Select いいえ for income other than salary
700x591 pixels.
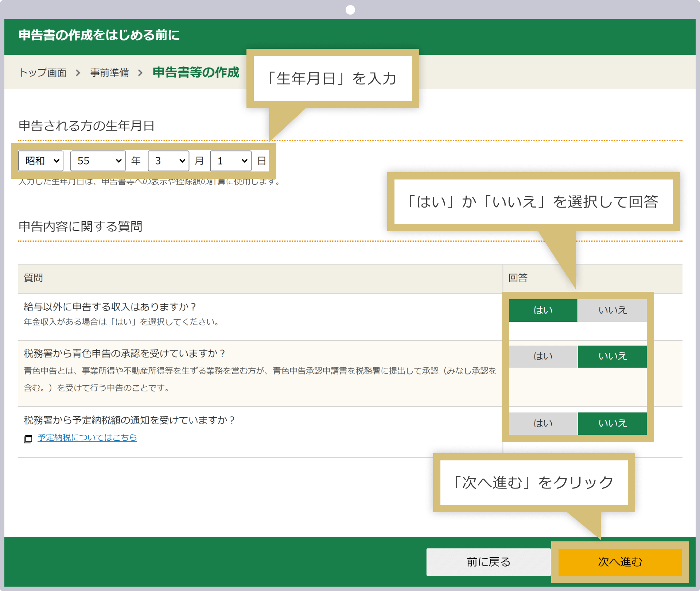[612, 310]
